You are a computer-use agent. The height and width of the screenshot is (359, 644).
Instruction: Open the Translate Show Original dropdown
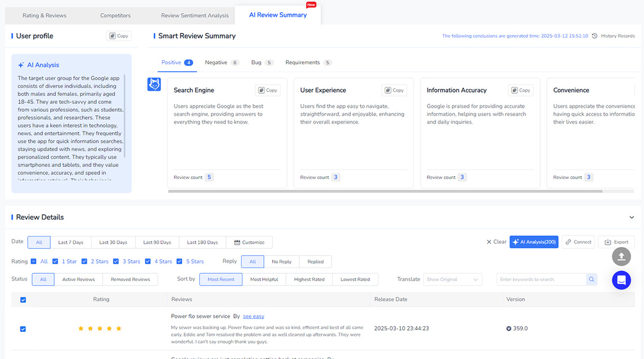coord(452,279)
